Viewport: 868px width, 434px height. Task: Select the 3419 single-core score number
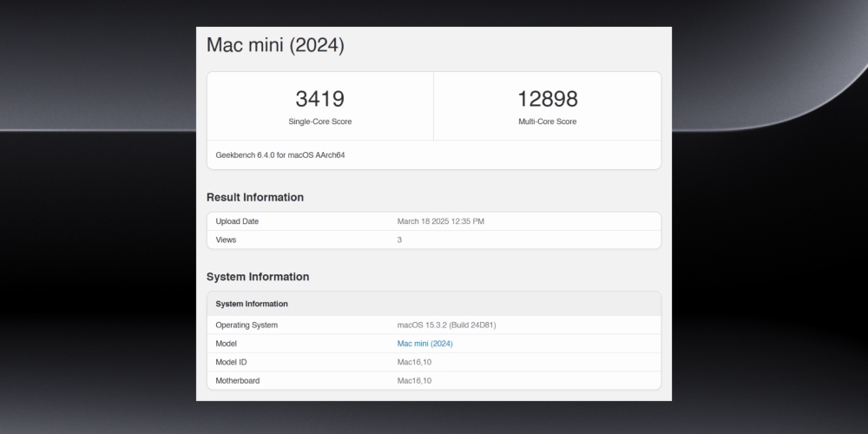[319, 99]
